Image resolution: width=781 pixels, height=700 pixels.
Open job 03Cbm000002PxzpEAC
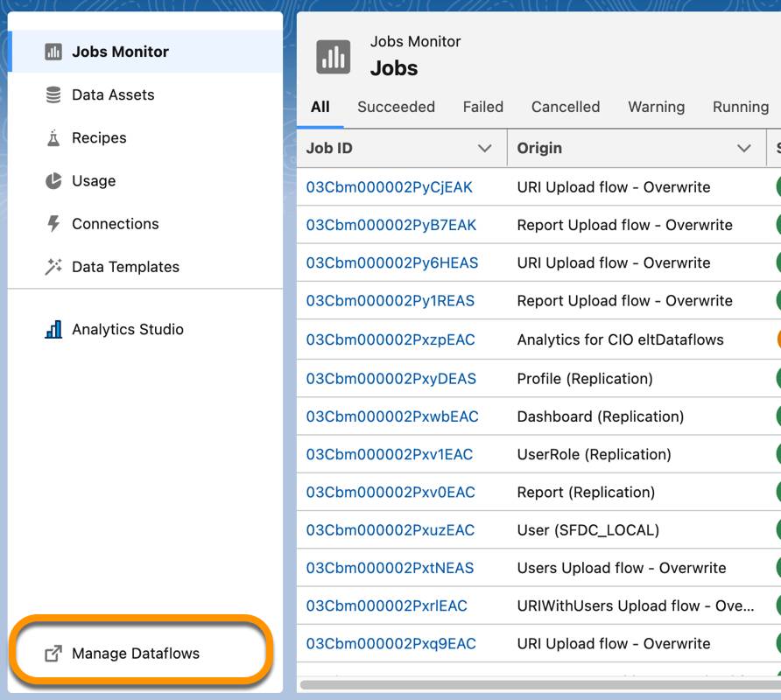390,339
